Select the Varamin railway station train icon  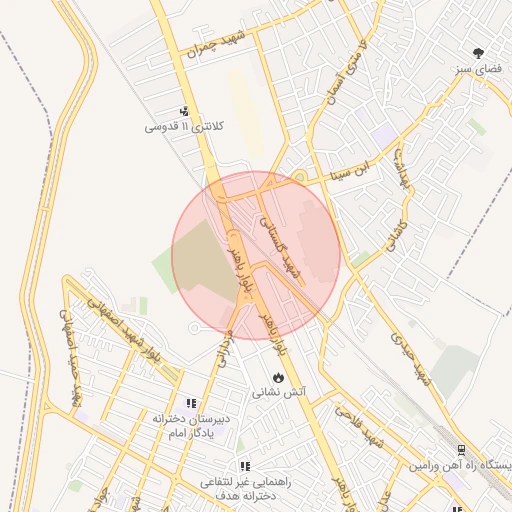461,451
